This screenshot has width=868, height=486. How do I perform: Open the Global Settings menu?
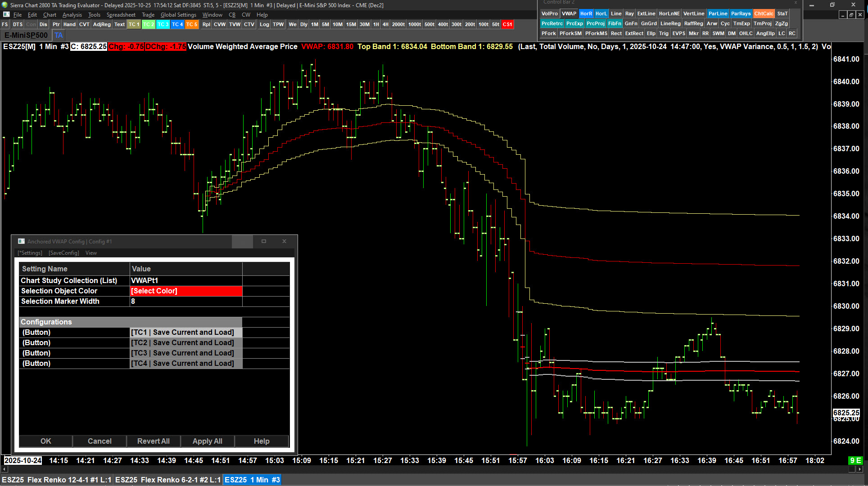point(178,15)
